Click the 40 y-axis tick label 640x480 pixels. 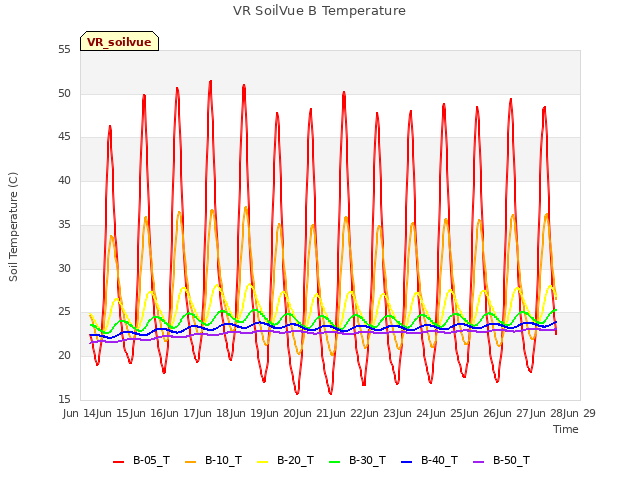(64, 181)
